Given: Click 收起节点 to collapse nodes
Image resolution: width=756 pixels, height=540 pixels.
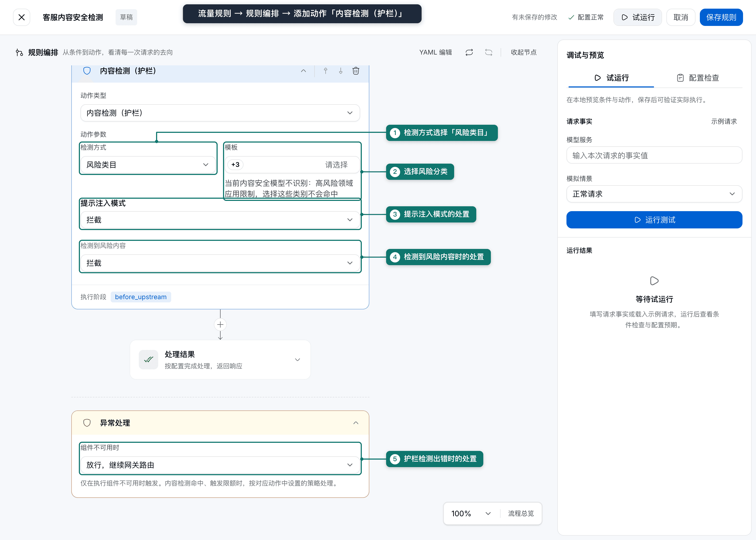Looking at the screenshot, I should [524, 52].
